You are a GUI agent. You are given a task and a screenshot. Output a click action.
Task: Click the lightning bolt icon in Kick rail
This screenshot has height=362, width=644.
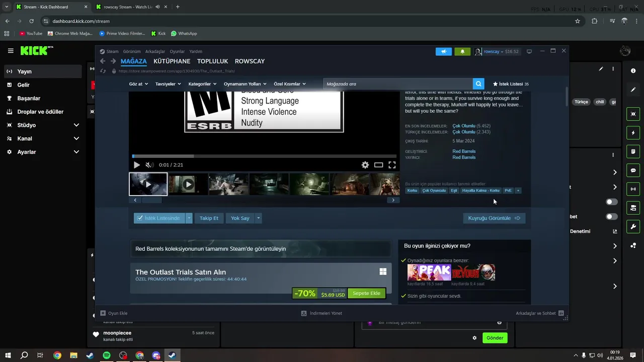coord(633,133)
